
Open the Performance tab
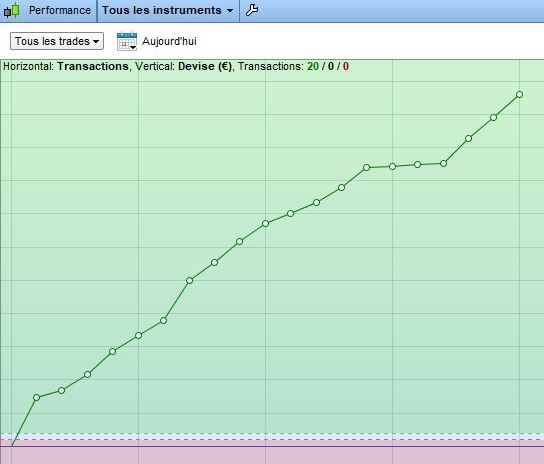pos(60,10)
